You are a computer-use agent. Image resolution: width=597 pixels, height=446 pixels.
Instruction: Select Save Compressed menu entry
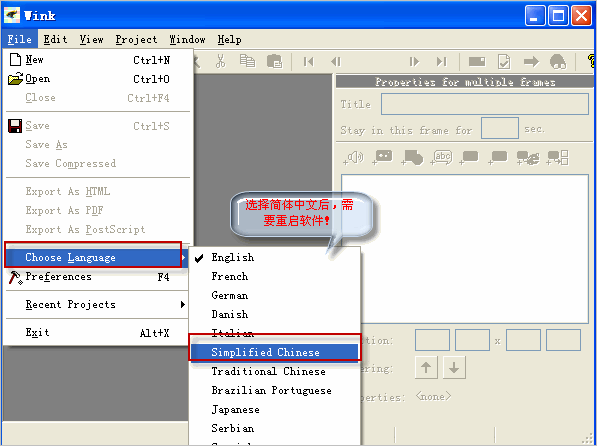click(97, 163)
